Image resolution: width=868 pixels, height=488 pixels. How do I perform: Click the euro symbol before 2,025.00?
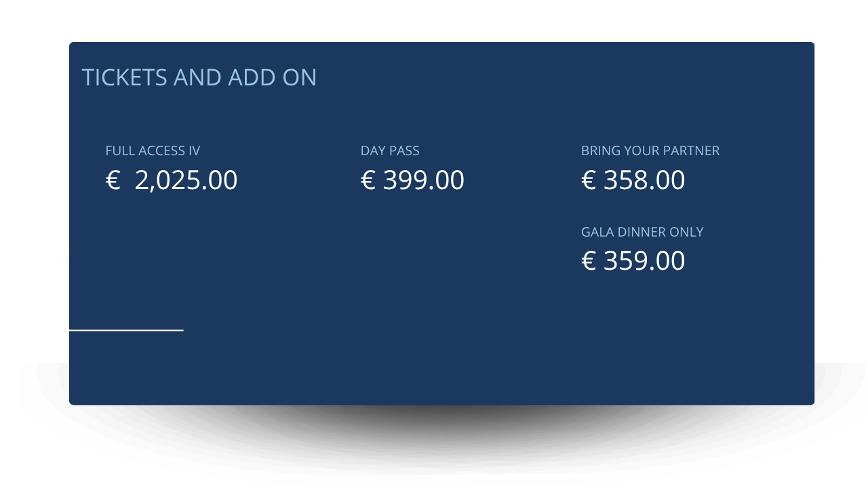click(x=113, y=180)
